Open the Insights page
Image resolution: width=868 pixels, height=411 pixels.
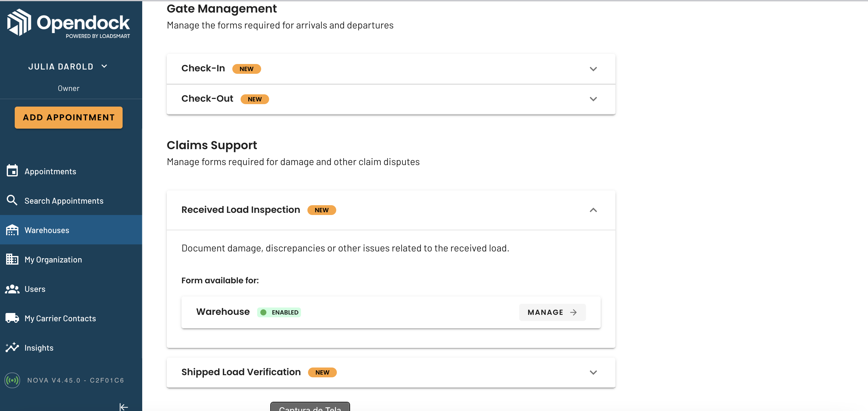click(x=39, y=348)
